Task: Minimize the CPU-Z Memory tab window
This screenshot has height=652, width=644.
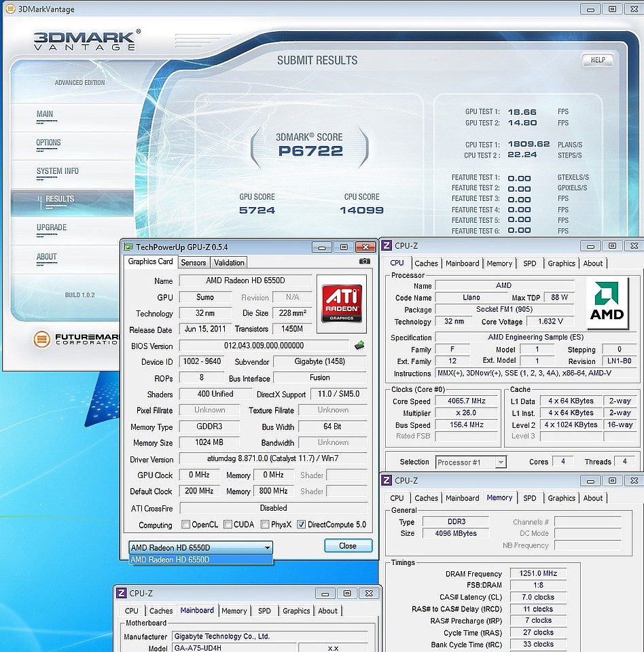Action: [590, 481]
